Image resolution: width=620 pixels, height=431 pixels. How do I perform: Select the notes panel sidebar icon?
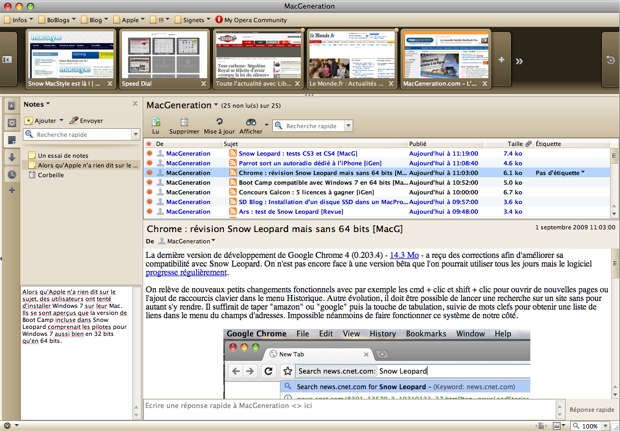point(11,140)
